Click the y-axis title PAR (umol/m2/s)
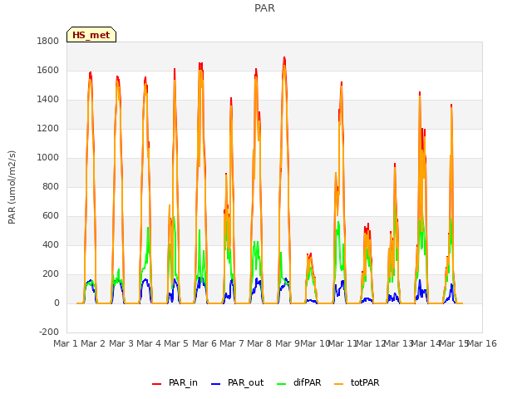Image resolution: width=532 pixels, height=399 pixels. pyautogui.click(x=12, y=187)
